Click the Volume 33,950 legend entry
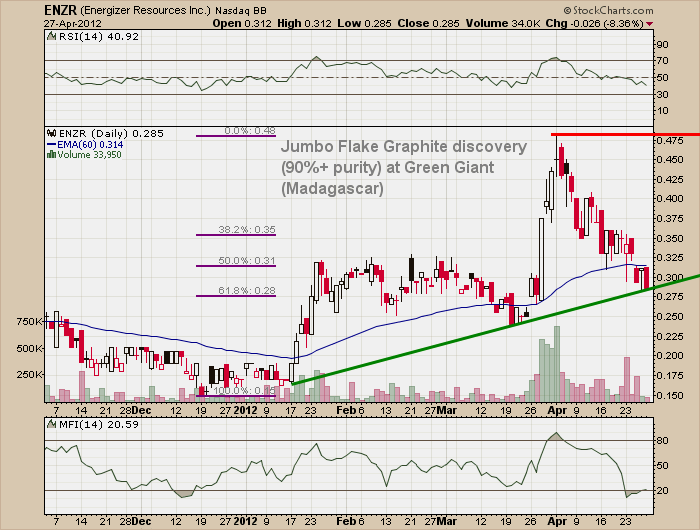Image resolution: width=700 pixels, height=530 pixels. pos(89,154)
